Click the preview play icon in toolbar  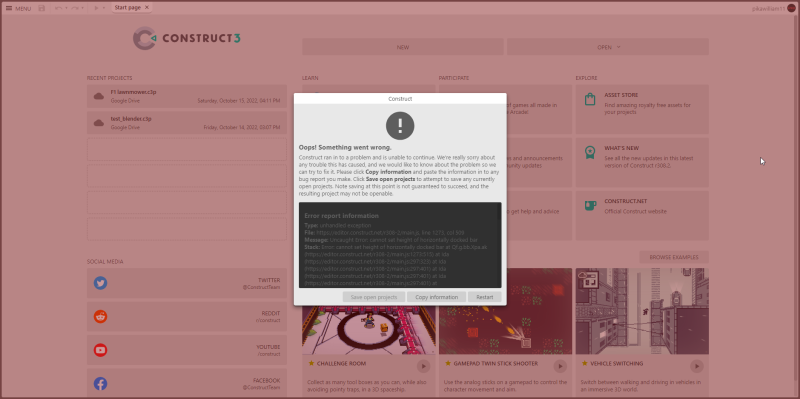[x=96, y=8]
